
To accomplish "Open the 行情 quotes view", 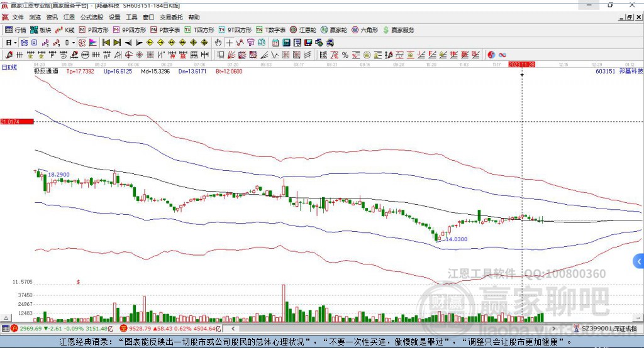I will coord(16,30).
